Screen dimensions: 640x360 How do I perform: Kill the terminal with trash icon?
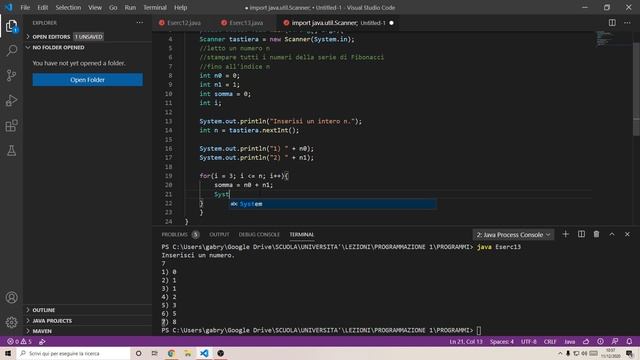point(596,234)
